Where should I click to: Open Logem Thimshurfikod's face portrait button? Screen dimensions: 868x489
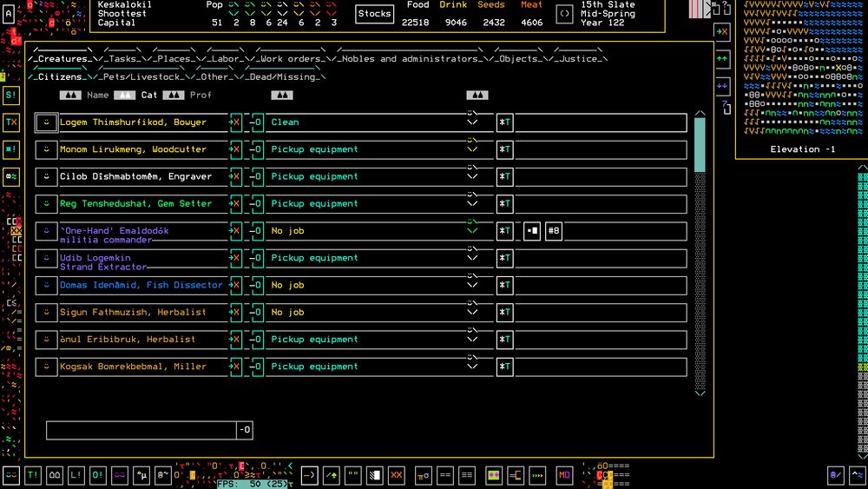(x=47, y=122)
